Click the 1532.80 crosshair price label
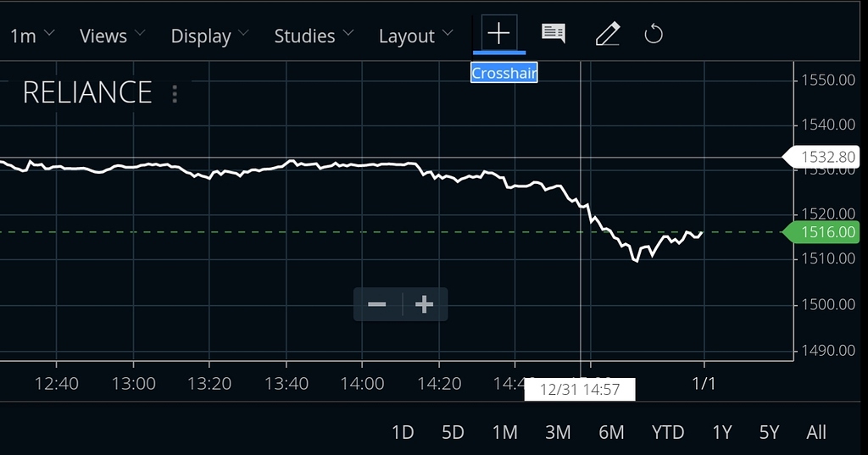Screen dimensions: 868x455 (x=821, y=158)
